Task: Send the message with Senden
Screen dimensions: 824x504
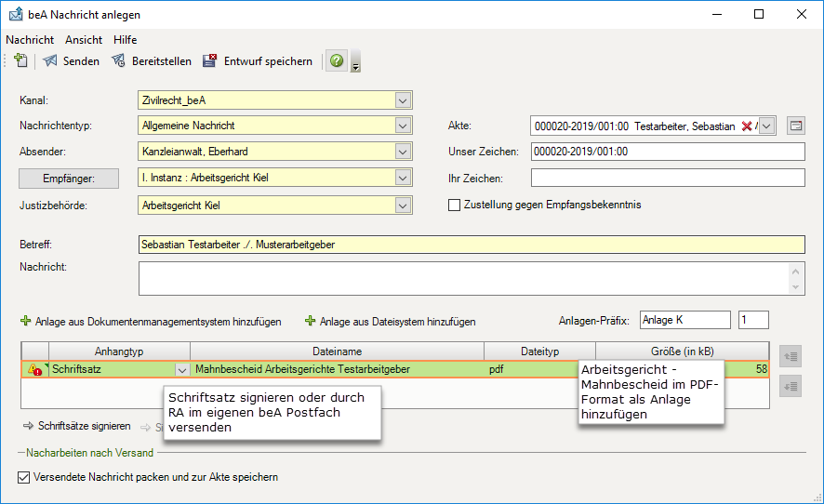Action: tap(72, 61)
